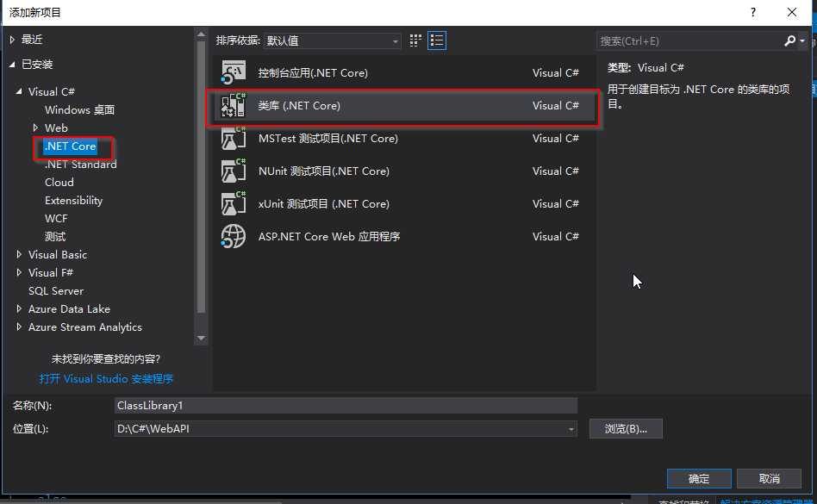817x504 pixels.
Task: Click the ASP.NET Core Web application globe icon
Action: pos(233,236)
